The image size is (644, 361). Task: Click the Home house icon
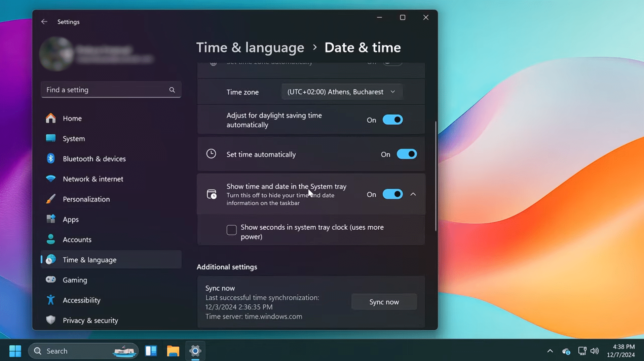51,118
